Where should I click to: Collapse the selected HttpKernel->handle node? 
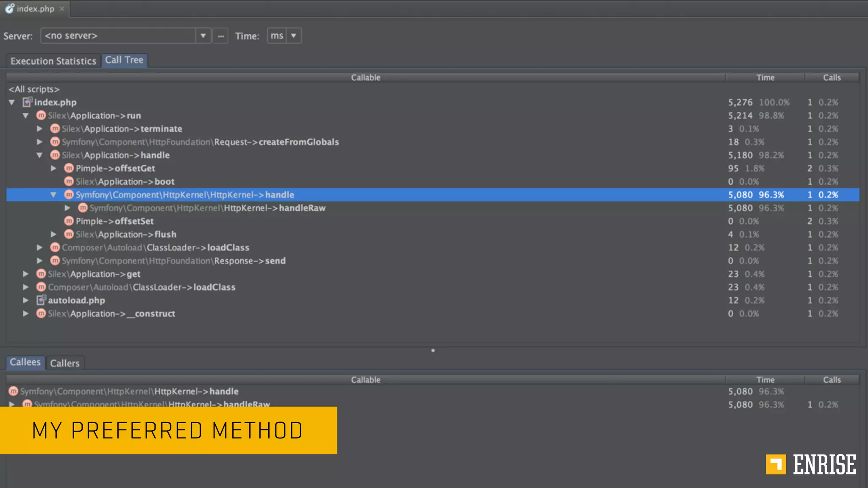click(53, 195)
